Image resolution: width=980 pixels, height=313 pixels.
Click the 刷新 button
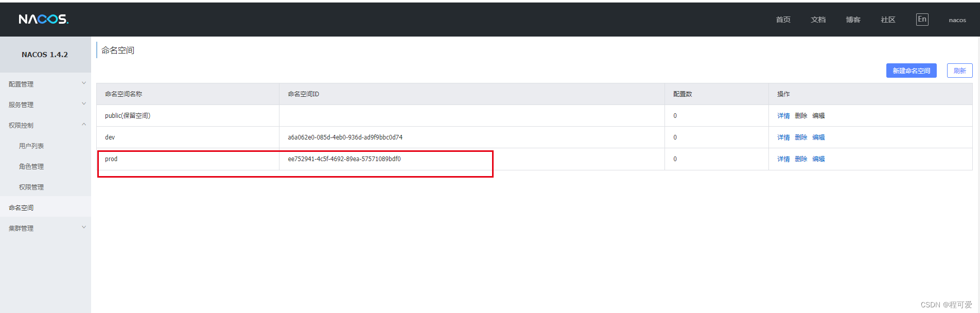959,71
